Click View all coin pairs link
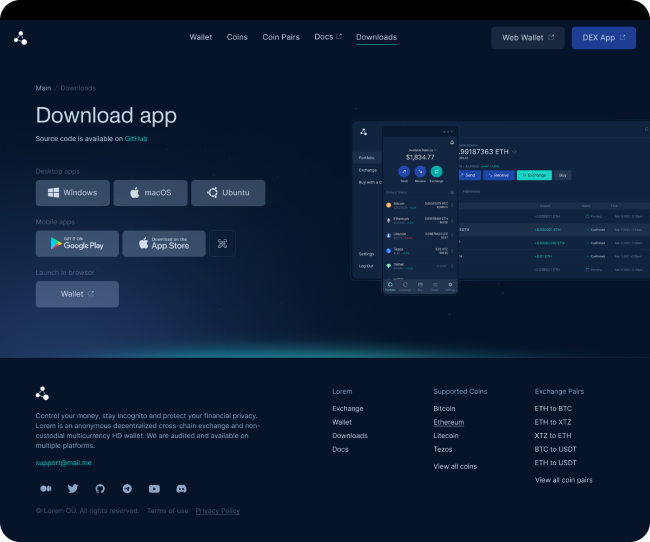 [563, 480]
